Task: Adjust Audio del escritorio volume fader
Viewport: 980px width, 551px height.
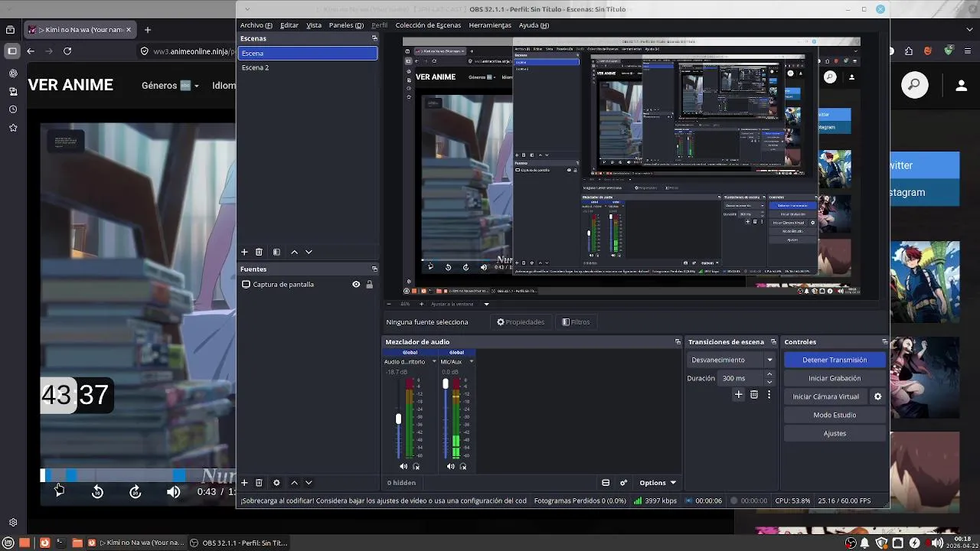Action: coord(398,419)
